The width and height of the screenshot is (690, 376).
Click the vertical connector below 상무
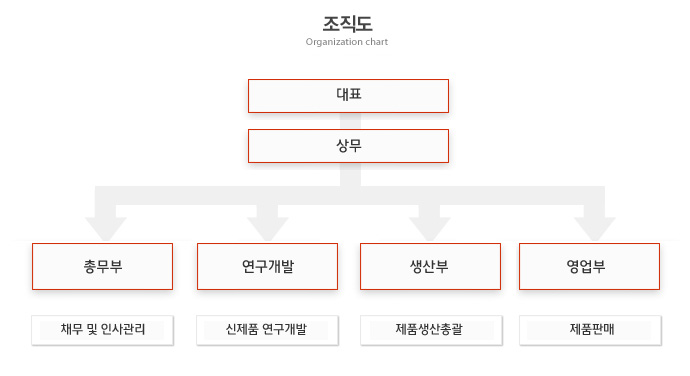click(350, 174)
